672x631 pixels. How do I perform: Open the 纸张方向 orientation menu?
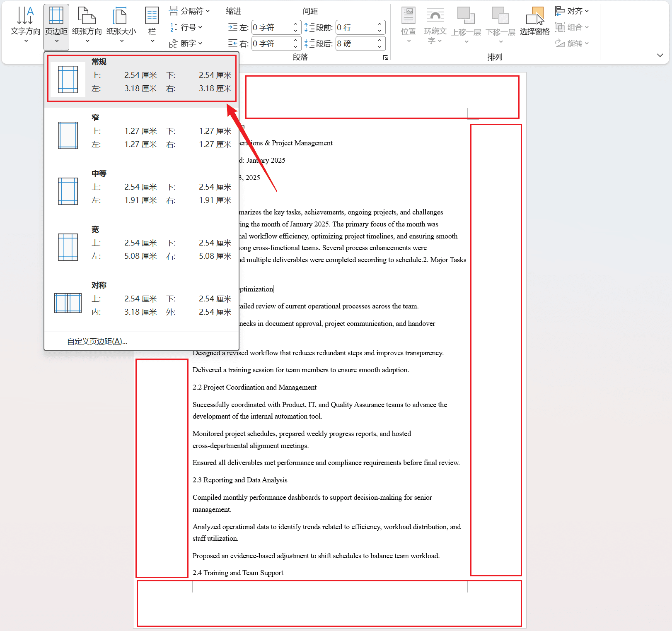coord(87,25)
